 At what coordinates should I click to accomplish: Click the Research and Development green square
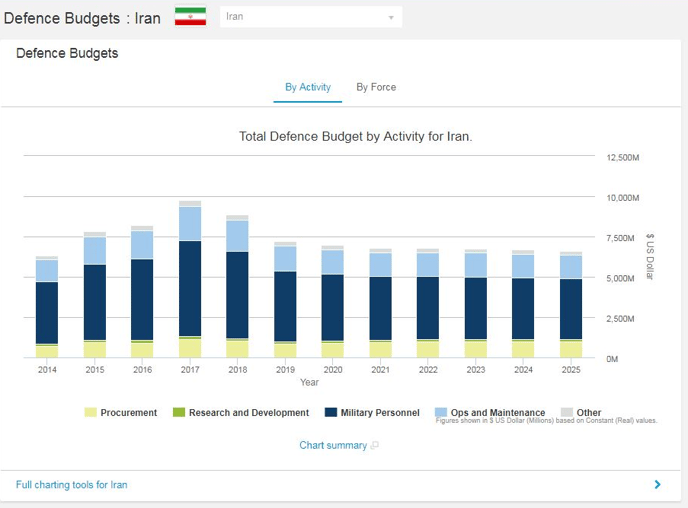pos(179,413)
